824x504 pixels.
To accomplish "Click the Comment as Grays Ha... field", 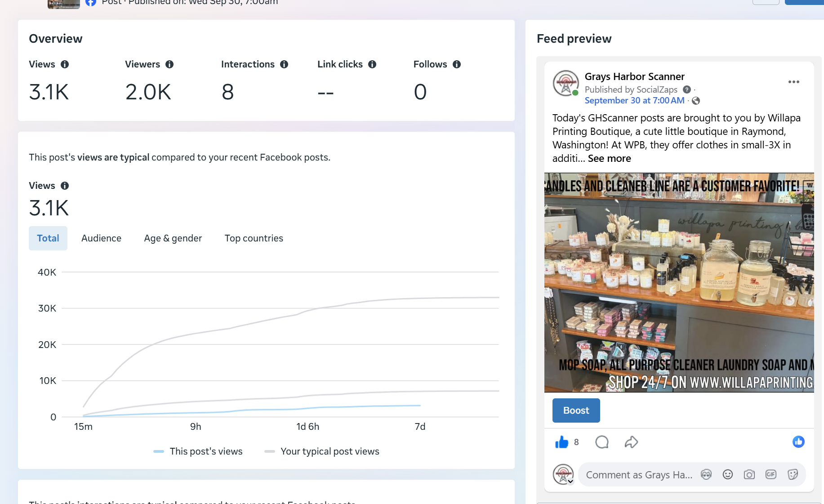I will pyautogui.click(x=639, y=475).
